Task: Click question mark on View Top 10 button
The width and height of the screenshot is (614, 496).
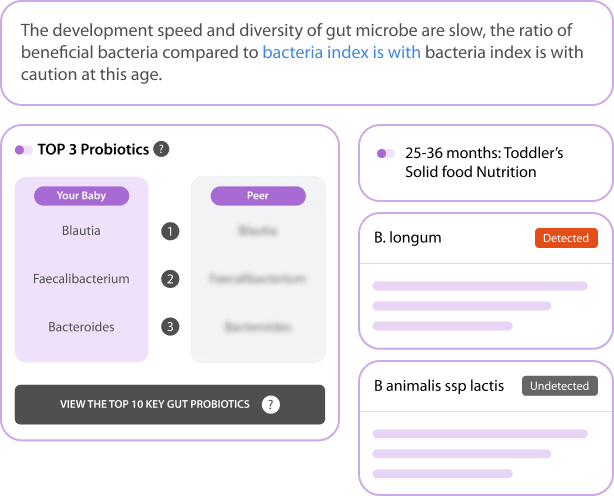Action: 270,405
